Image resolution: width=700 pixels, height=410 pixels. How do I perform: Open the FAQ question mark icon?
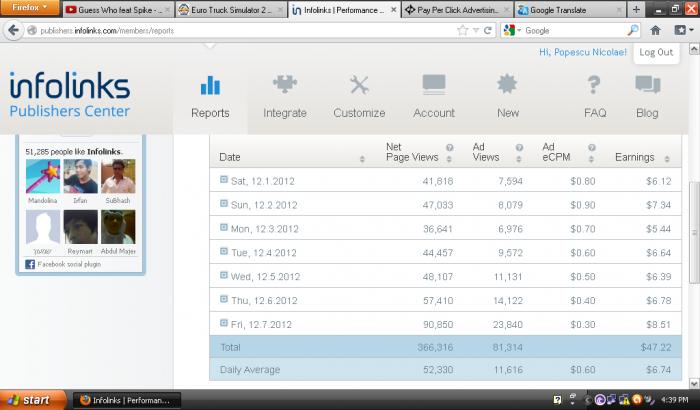pos(594,84)
